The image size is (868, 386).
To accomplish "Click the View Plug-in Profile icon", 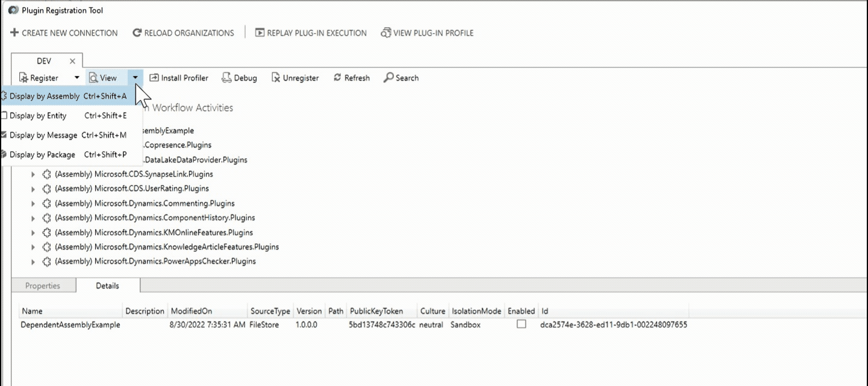I will [386, 33].
